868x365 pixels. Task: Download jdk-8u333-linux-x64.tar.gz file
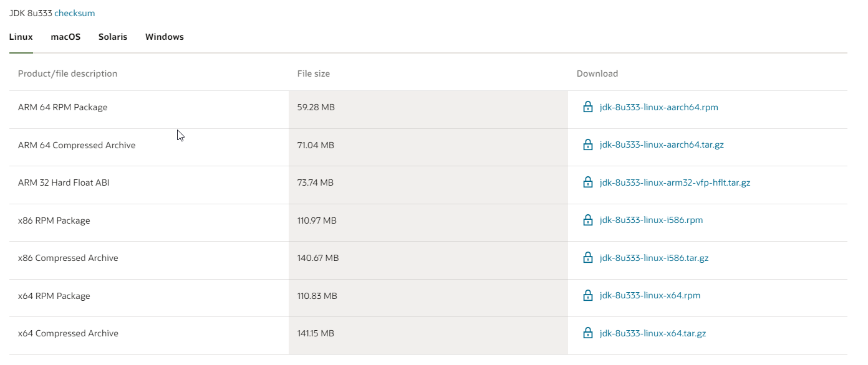coord(653,333)
